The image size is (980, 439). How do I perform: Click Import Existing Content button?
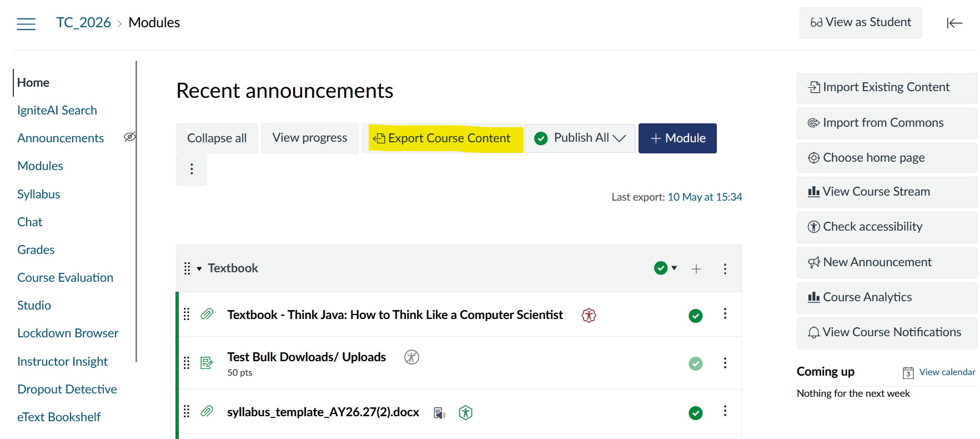coord(887,88)
